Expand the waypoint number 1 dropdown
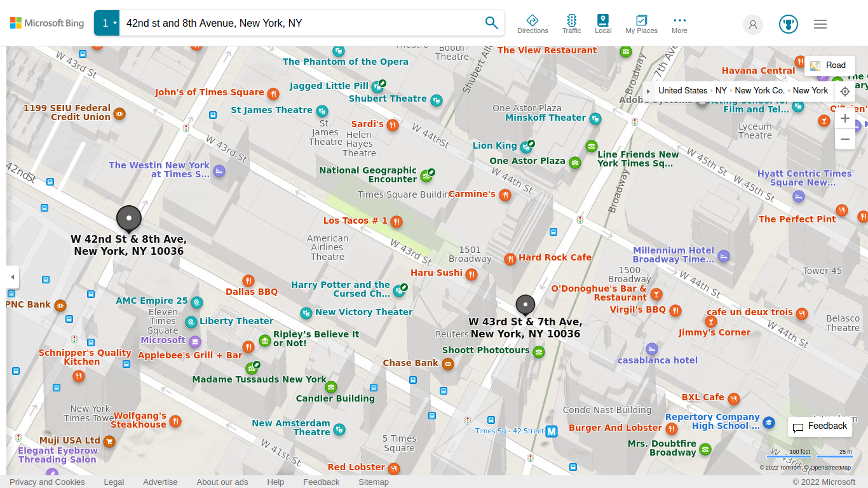The image size is (868, 488). point(107,23)
